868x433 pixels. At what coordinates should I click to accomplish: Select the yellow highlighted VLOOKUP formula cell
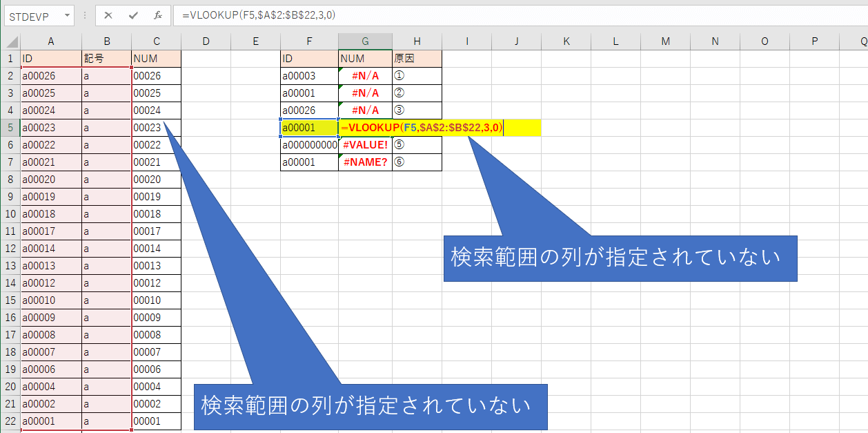(366, 128)
